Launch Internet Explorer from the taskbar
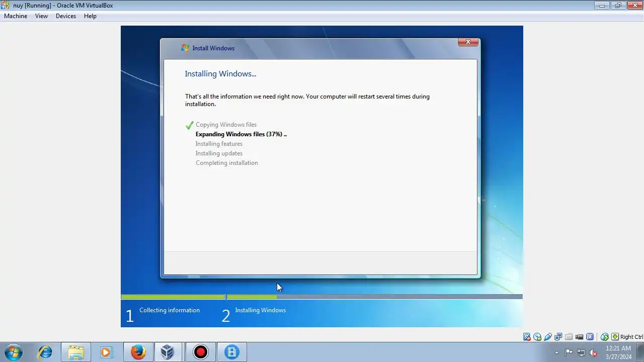644x362 pixels. 45,352
